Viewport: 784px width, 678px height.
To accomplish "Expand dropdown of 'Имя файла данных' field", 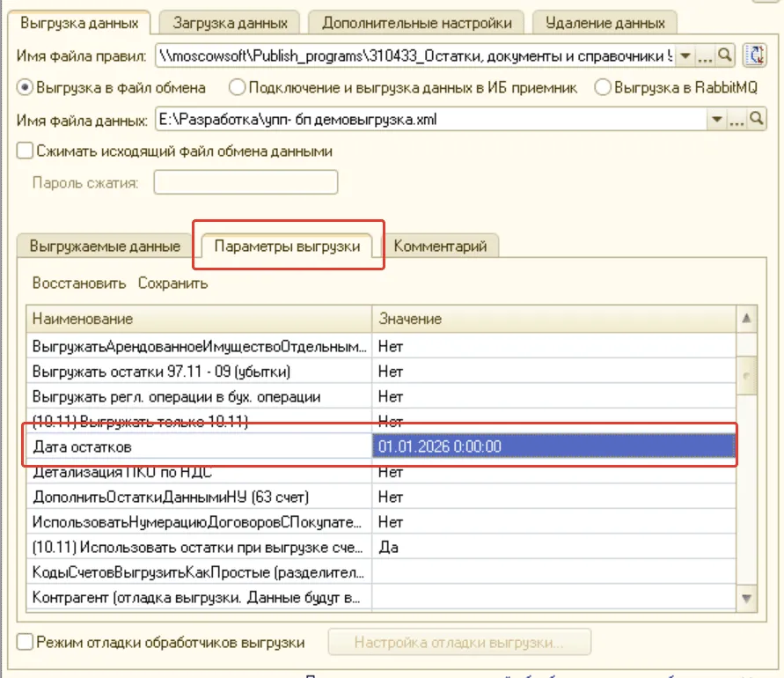I will [717, 120].
